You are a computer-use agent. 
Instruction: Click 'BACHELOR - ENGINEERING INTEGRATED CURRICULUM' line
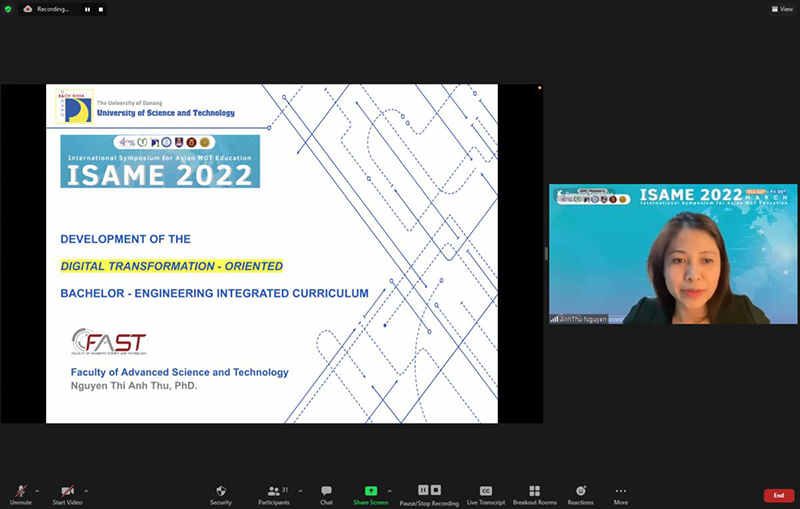pyautogui.click(x=214, y=293)
